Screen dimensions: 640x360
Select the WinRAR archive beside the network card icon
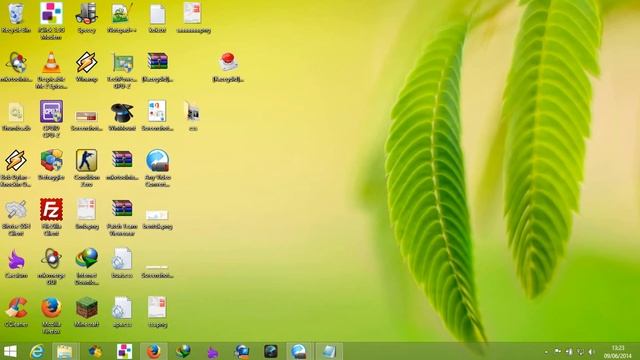158,67
